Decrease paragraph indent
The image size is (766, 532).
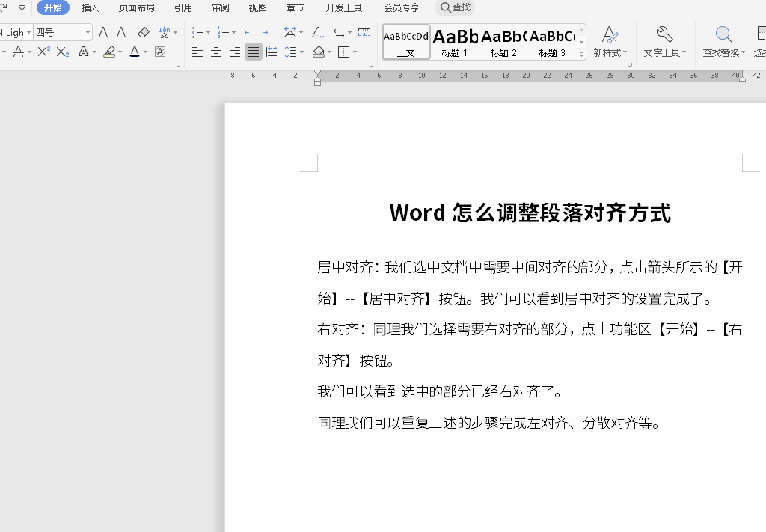click(251, 33)
